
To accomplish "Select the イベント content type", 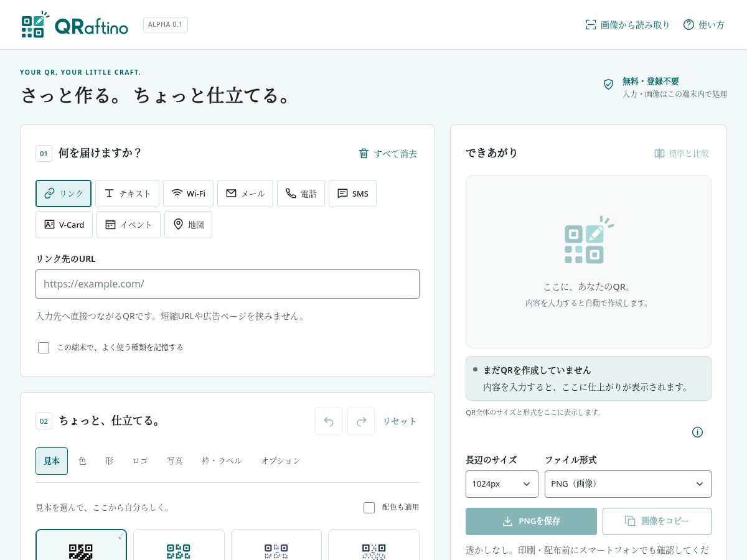I will [128, 225].
